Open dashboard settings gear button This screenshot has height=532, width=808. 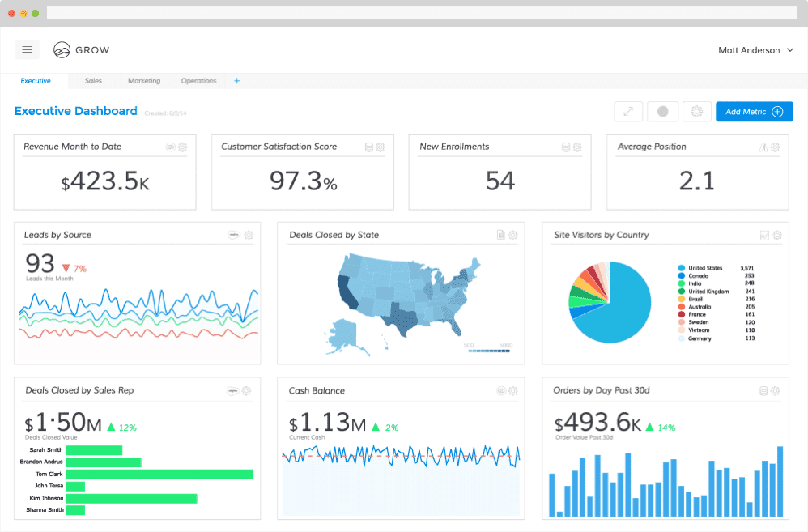[696, 112]
